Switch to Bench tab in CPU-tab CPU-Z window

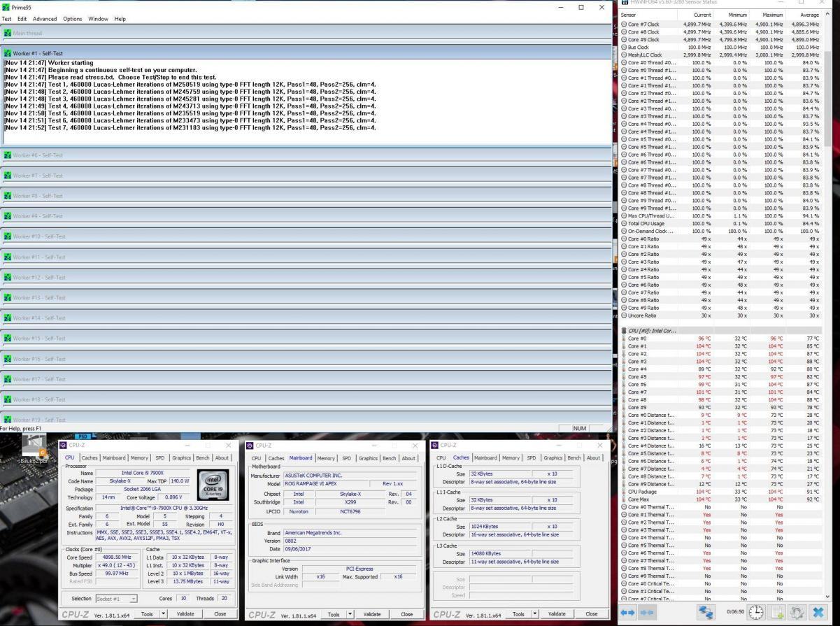coord(202,458)
